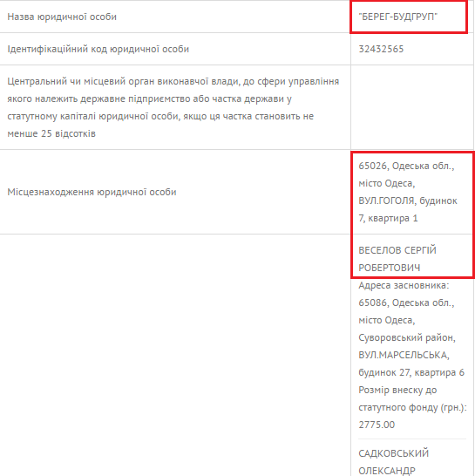Click founder name "ВЕСЕЛОВ СЕРГІЙ"

pyautogui.click(x=397, y=250)
